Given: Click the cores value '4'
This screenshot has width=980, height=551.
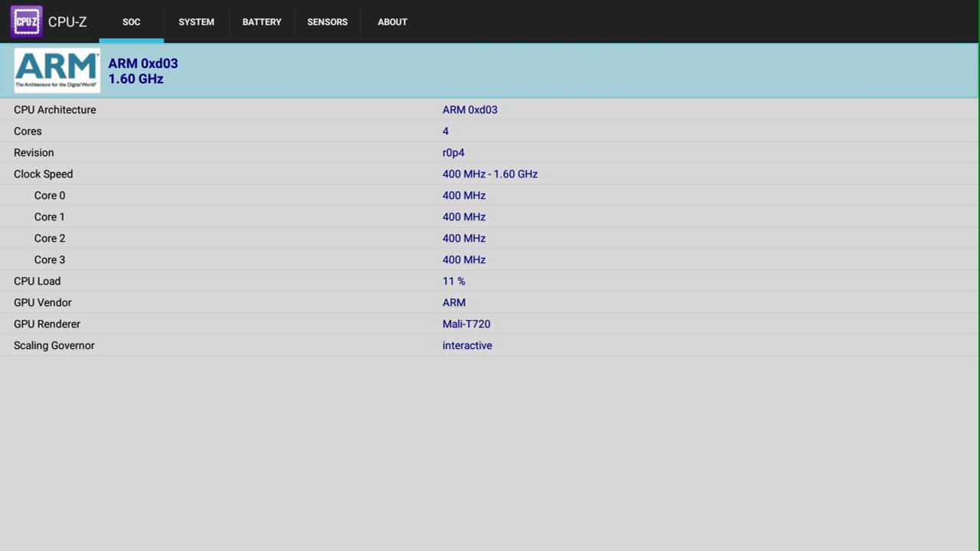Looking at the screenshot, I should 446,131.
